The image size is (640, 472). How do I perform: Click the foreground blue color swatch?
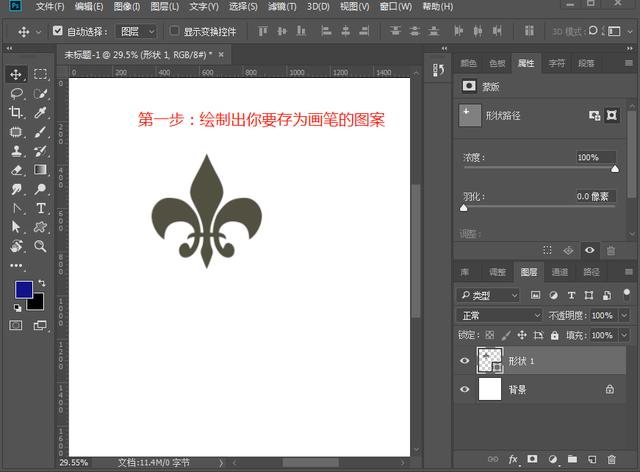(24, 289)
